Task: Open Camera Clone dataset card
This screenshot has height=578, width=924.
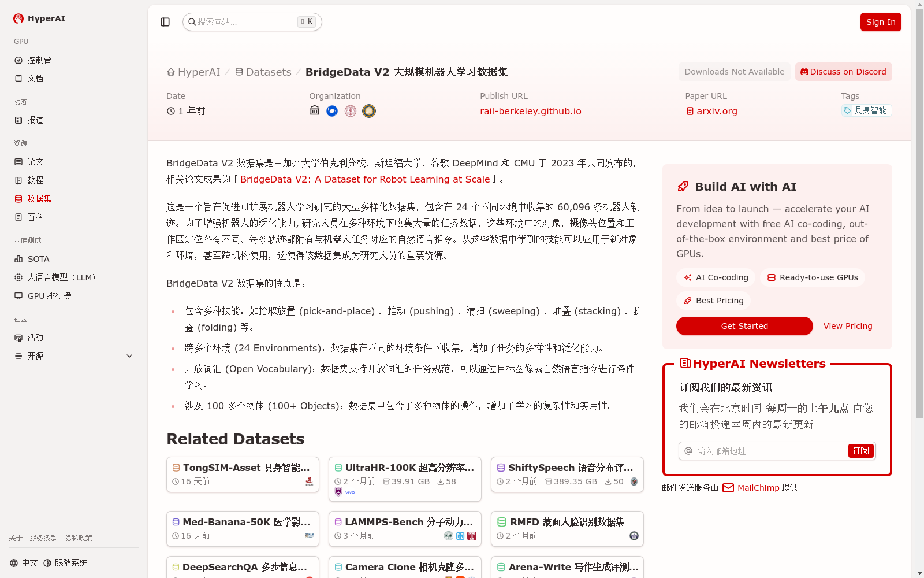Action: point(405,567)
